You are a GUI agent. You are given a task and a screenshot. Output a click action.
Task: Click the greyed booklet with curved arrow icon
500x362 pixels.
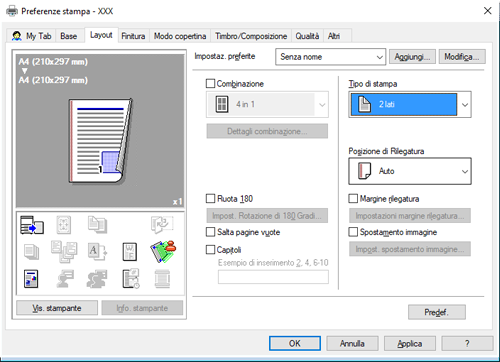click(x=162, y=225)
